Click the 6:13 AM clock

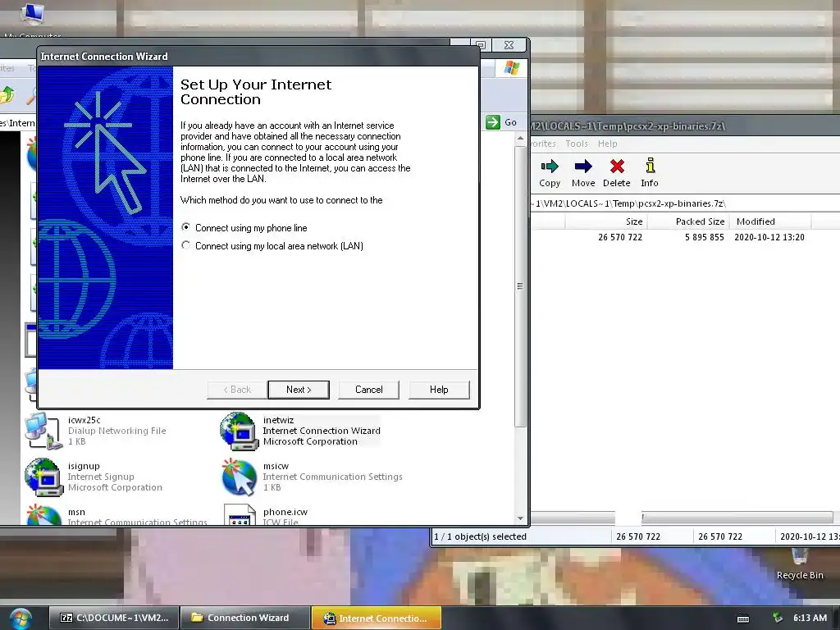tap(810, 618)
